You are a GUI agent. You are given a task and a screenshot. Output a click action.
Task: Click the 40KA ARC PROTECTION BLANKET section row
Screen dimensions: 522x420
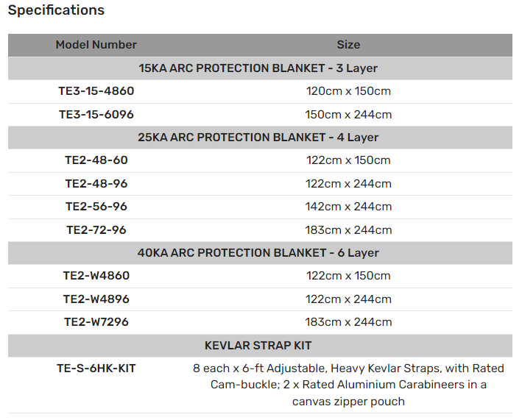tap(260, 253)
